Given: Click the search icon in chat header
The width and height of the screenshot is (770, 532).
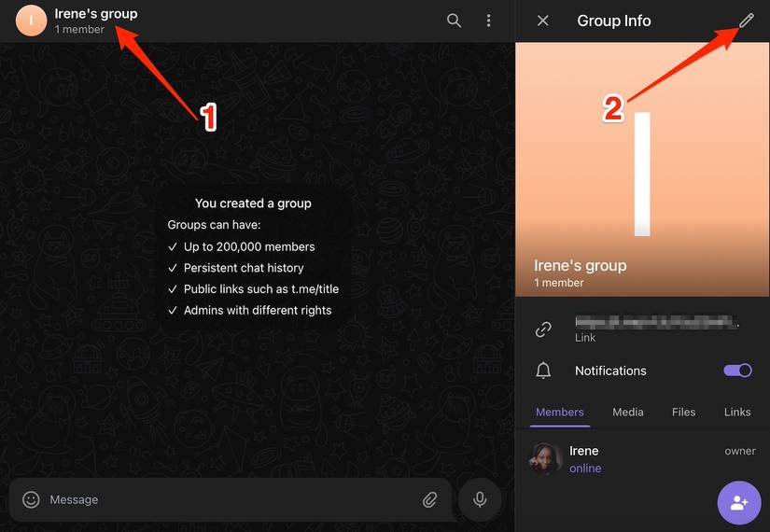Looking at the screenshot, I should click(x=454, y=21).
